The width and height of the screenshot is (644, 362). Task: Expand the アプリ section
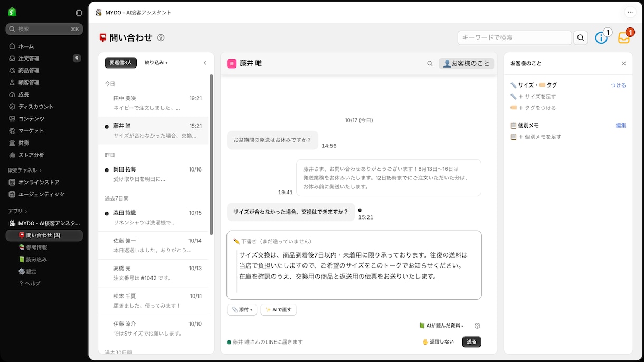17,211
